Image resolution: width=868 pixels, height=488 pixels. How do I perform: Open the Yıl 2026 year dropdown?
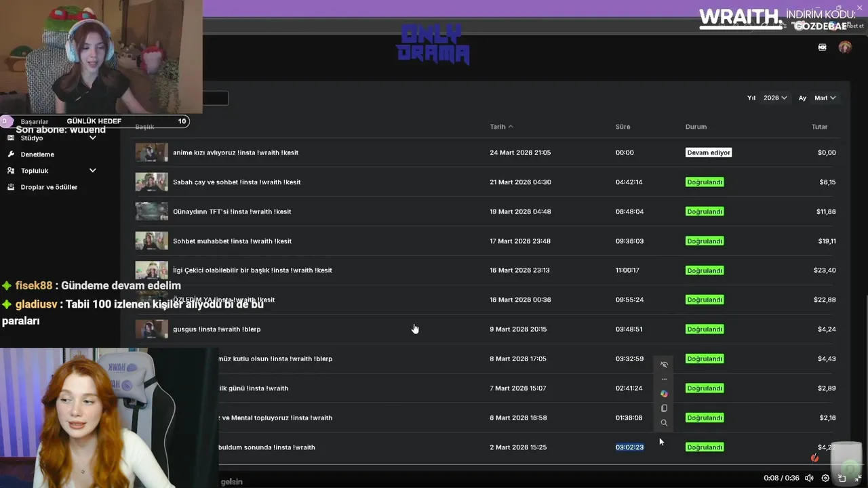(x=775, y=98)
